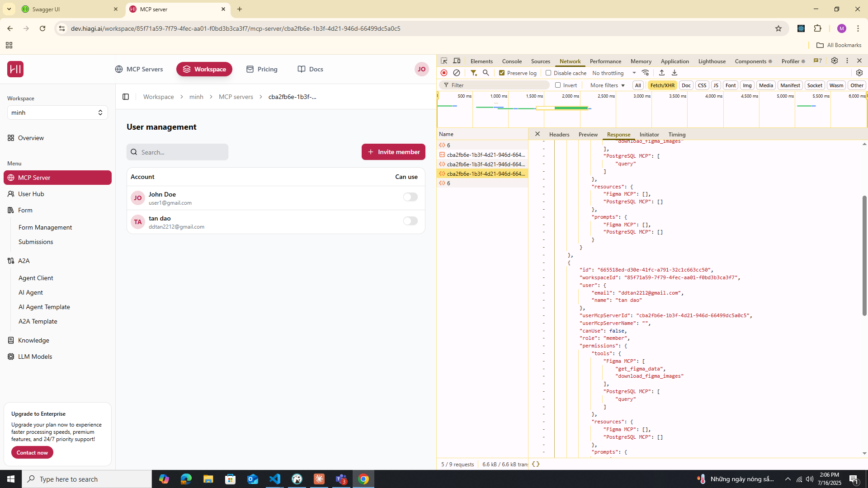Open Visual Studio Code from taskbar
This screenshot has width=868, height=488.
pos(275,479)
